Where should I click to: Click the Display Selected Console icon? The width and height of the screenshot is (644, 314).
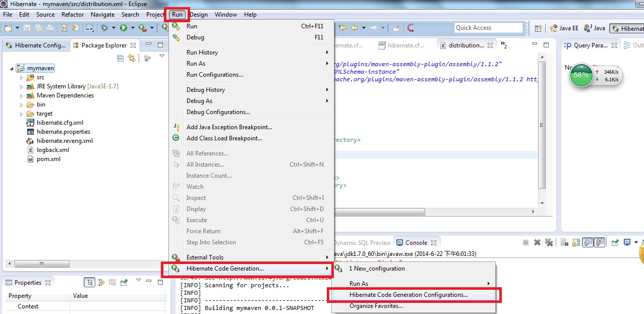627,243
